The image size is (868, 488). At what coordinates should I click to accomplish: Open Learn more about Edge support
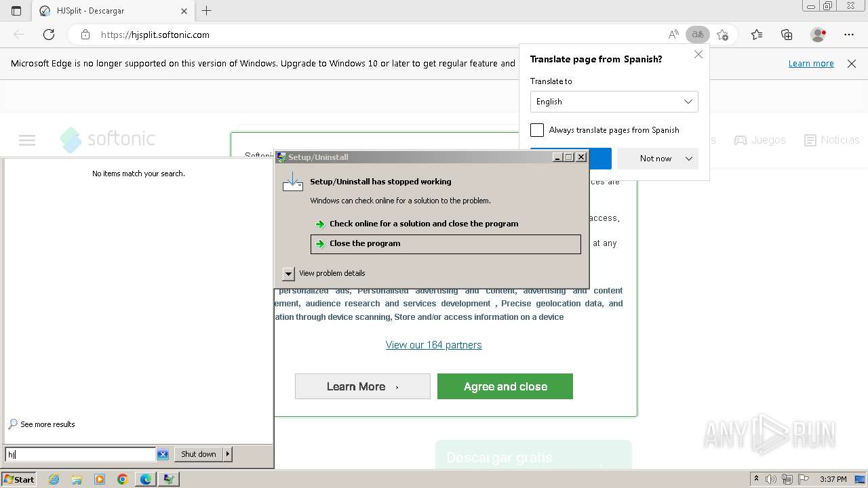click(811, 63)
